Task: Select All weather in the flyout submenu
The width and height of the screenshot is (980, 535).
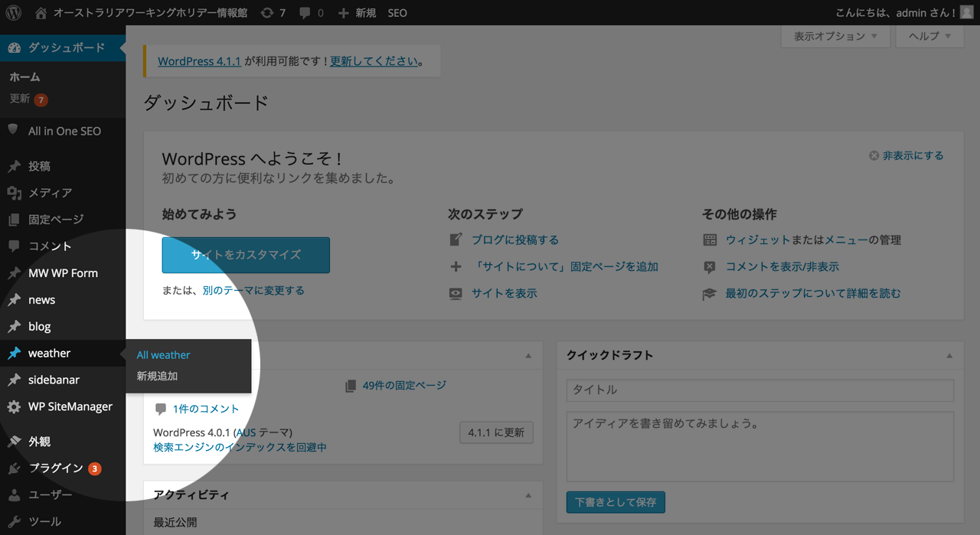Action: (163, 355)
